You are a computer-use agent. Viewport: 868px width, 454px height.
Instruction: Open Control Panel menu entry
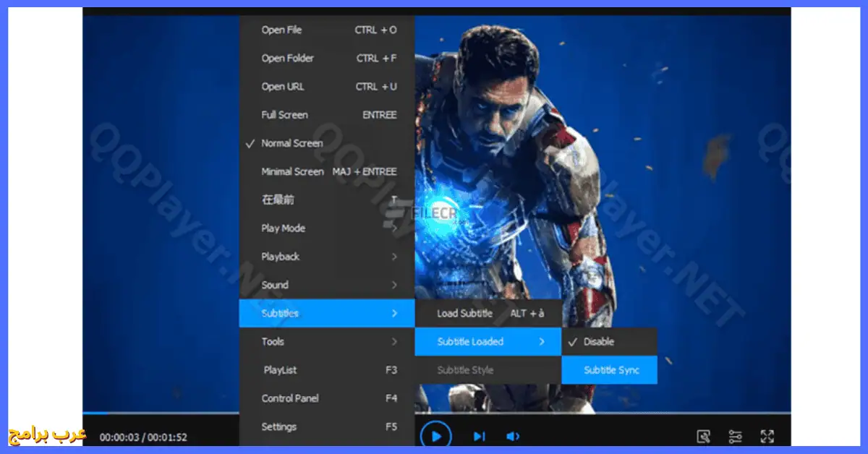pos(327,398)
